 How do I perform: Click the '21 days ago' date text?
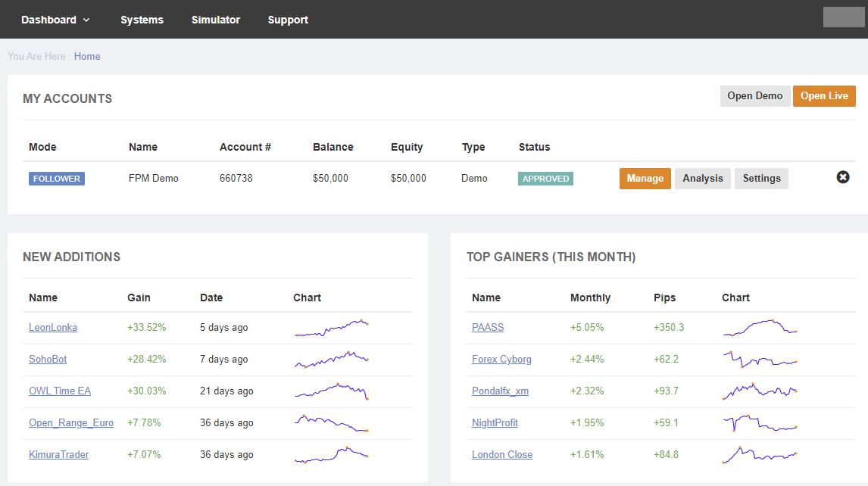coord(226,391)
